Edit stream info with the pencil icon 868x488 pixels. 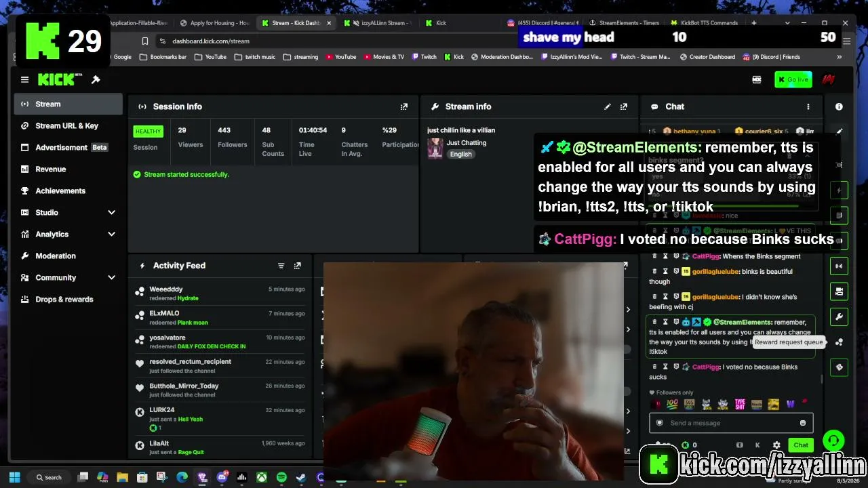point(607,106)
